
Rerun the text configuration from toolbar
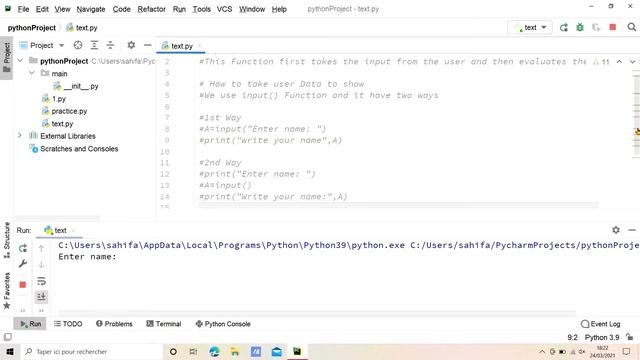coord(564,27)
